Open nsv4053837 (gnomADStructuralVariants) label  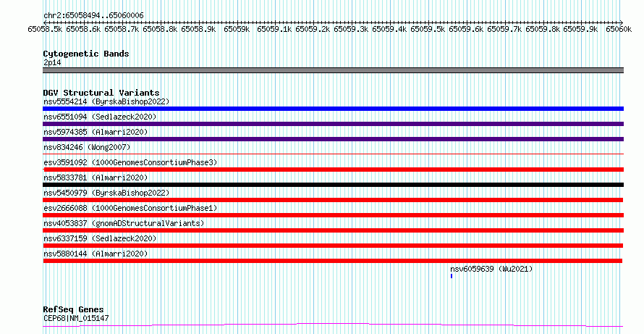pos(124,223)
